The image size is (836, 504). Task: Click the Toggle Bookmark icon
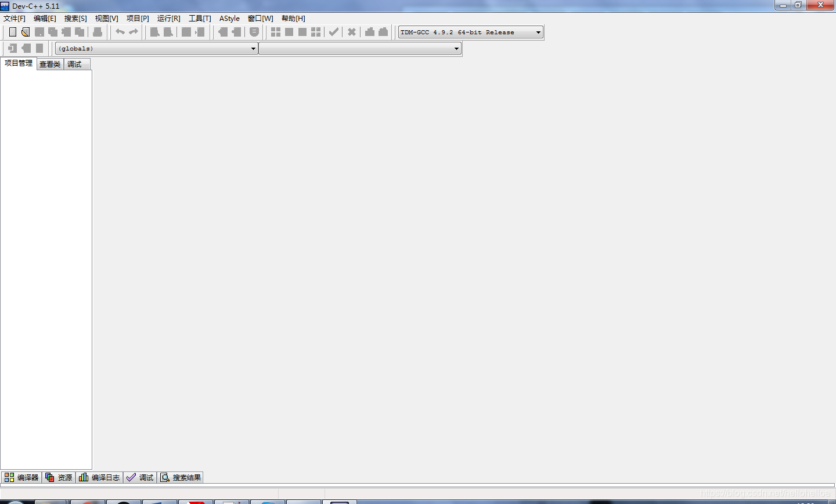(x=26, y=48)
